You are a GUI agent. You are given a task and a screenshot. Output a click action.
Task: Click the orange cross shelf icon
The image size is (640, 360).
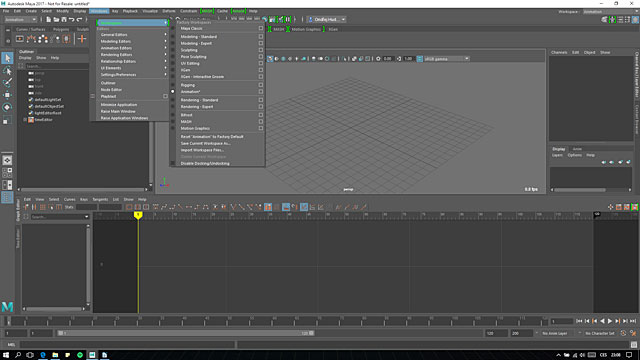82,39
